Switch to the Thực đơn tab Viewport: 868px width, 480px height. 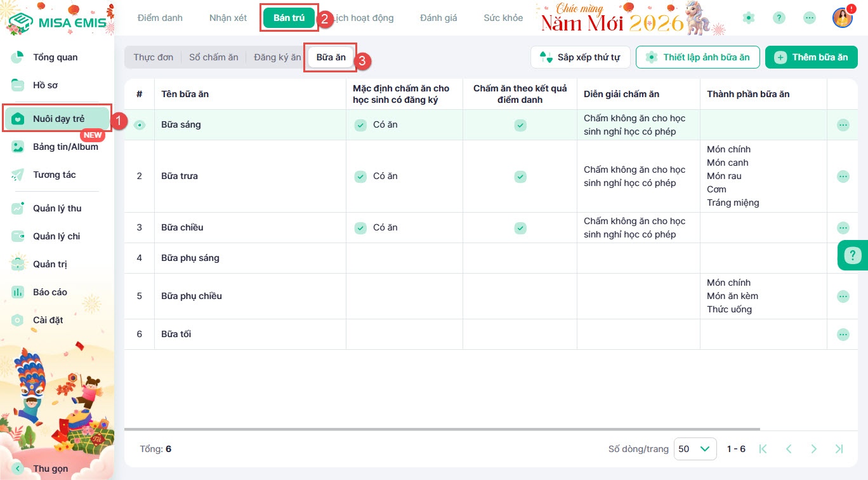[x=153, y=57]
